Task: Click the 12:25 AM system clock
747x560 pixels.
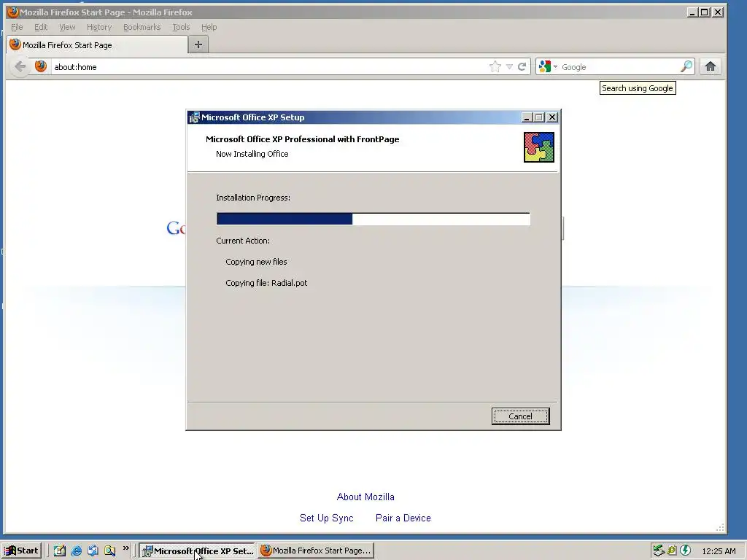Action: click(719, 551)
